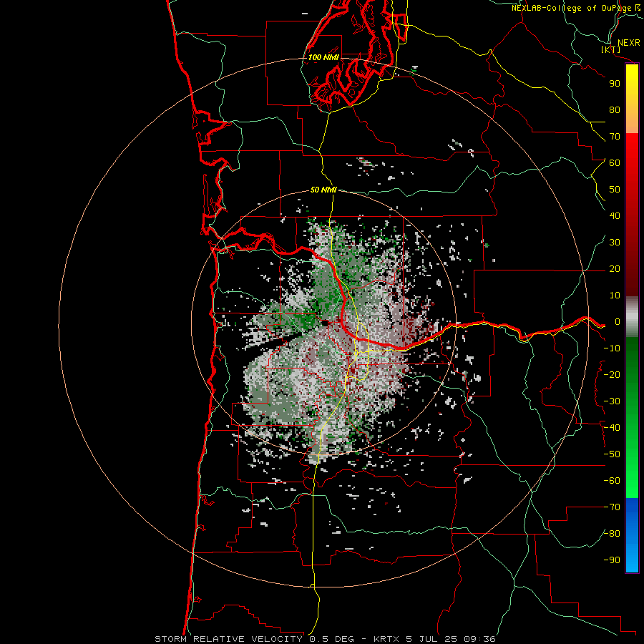Select the 50 knot scale label
Screen dimensions: 644x644
click(x=615, y=190)
